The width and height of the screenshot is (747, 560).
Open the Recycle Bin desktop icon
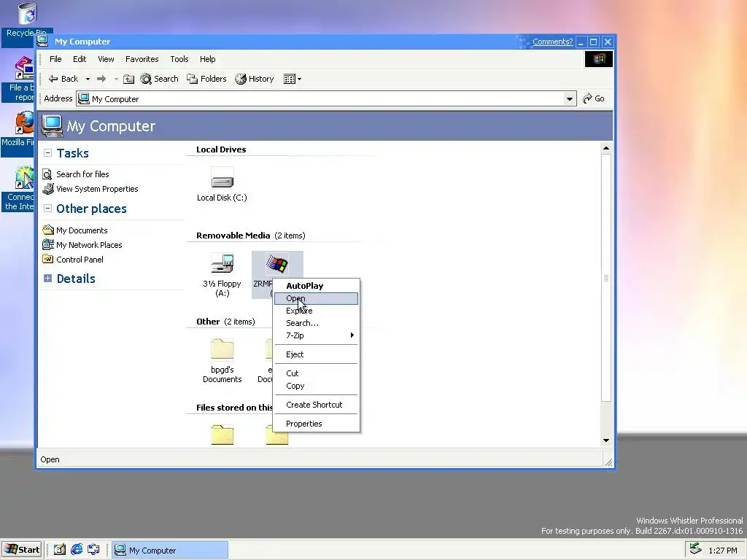tap(27, 13)
